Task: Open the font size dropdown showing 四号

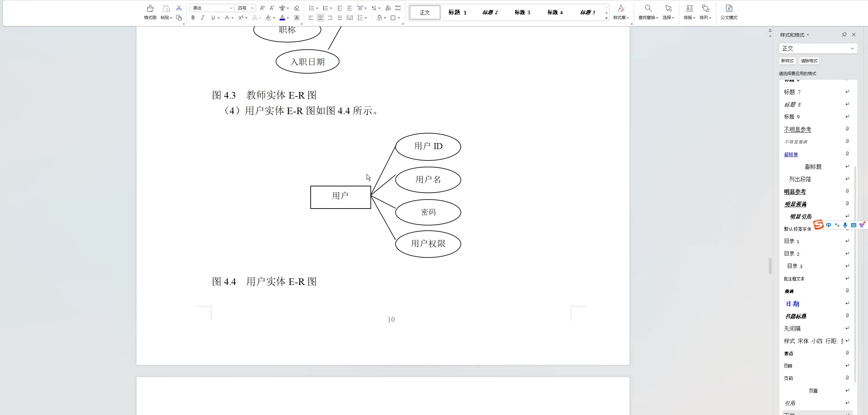Action: pyautogui.click(x=252, y=8)
